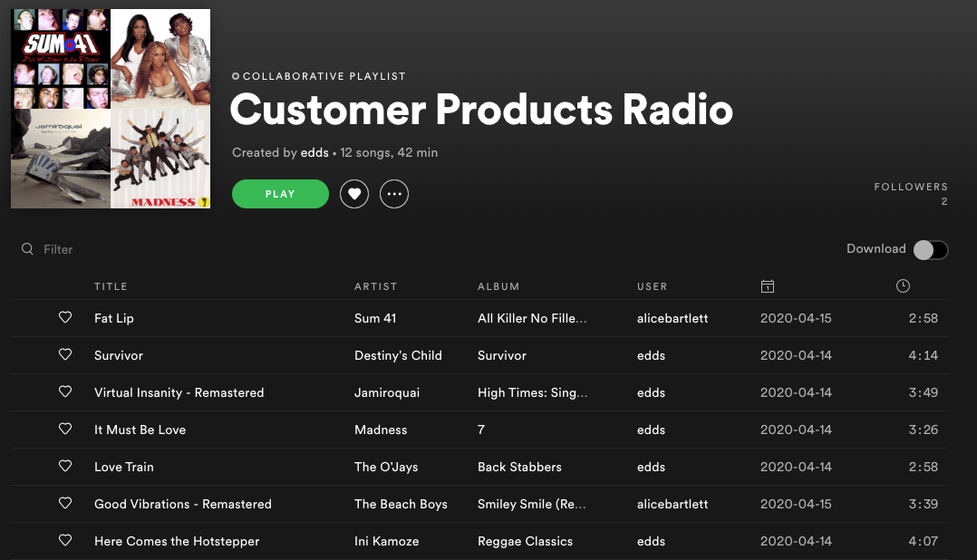977x560 pixels.
Task: Open creator profile via the edds link
Action: (314, 152)
